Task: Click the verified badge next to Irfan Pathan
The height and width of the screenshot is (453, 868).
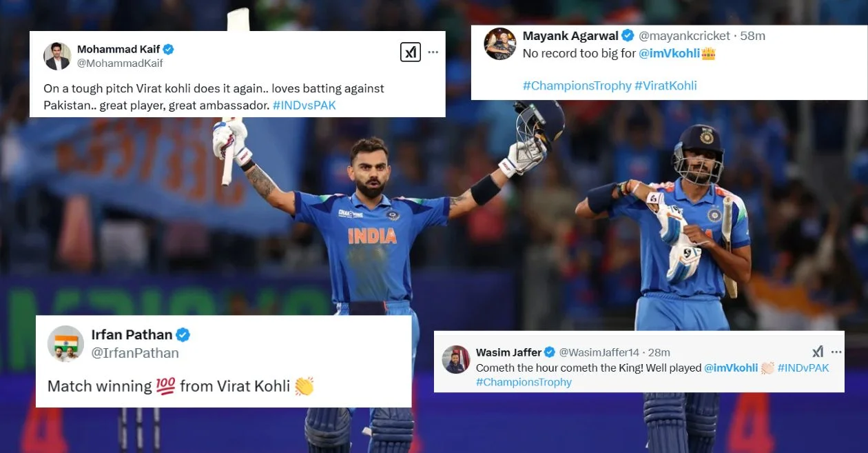Action: tap(183, 335)
